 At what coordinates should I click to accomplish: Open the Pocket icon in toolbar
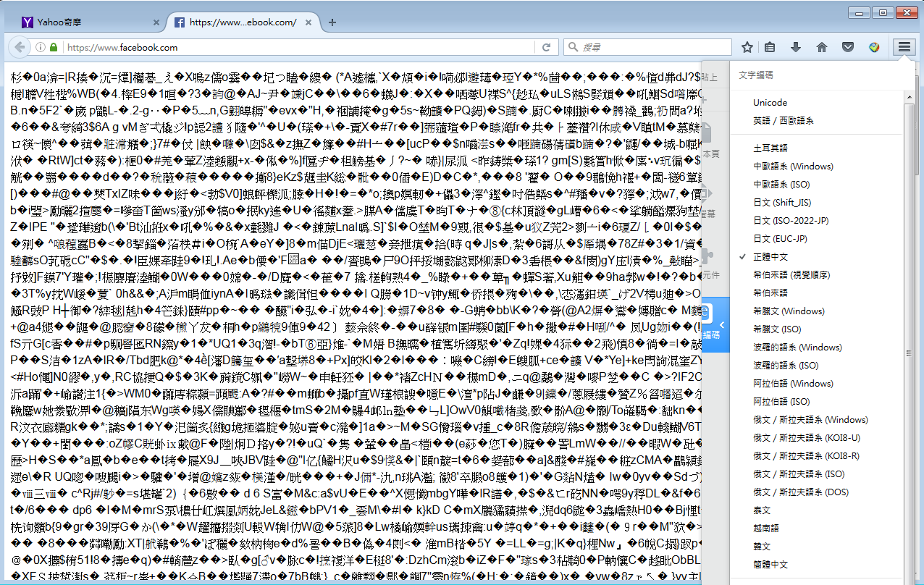847,47
